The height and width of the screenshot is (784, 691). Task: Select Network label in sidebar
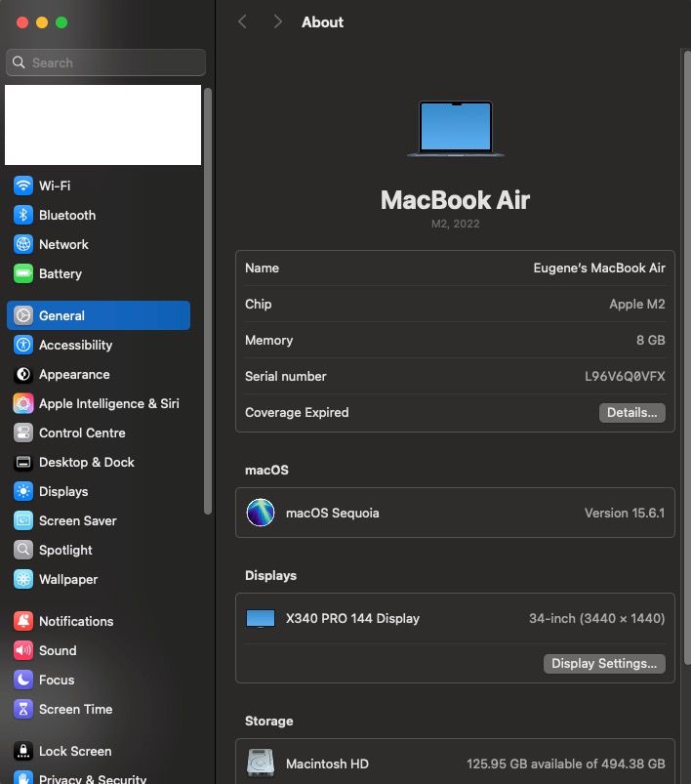63,244
